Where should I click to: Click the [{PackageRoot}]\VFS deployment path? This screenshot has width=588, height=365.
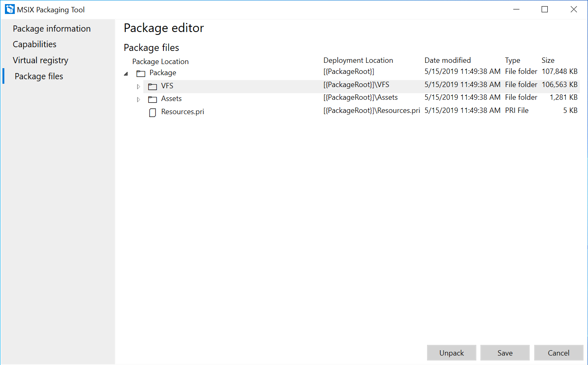point(356,85)
